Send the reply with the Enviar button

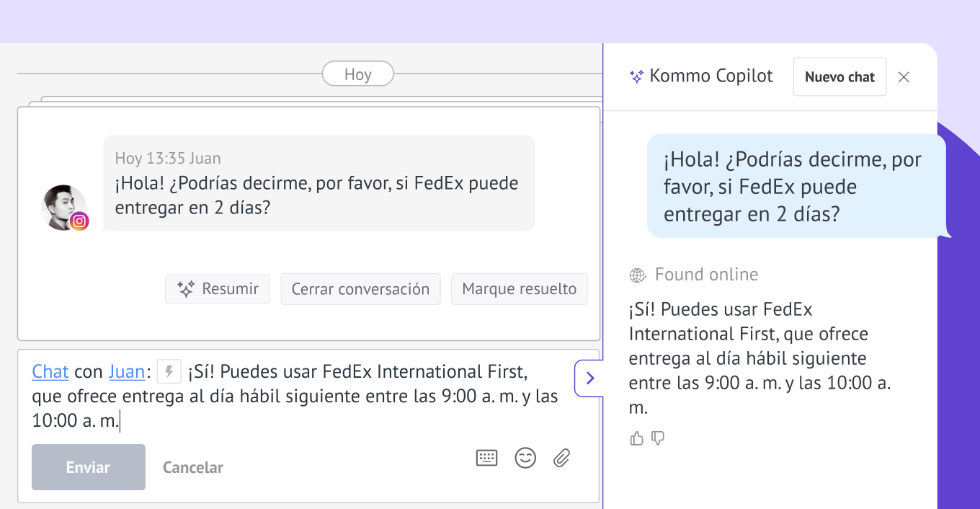point(89,467)
